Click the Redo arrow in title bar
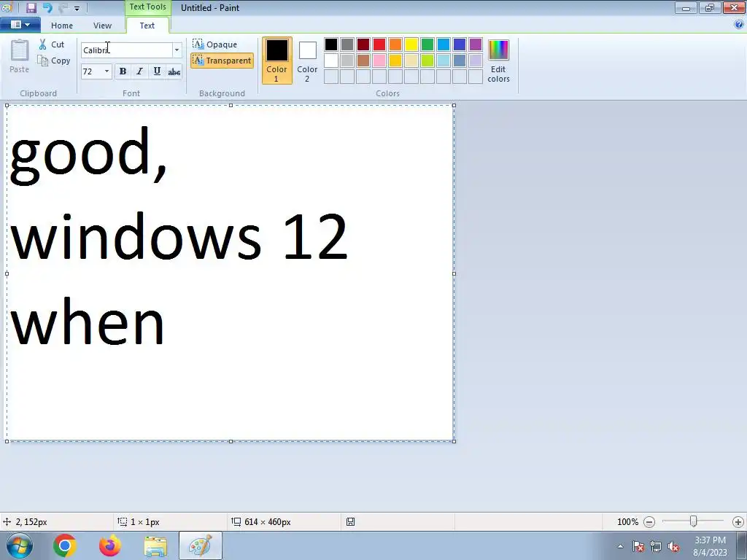747x560 pixels. coord(63,7)
